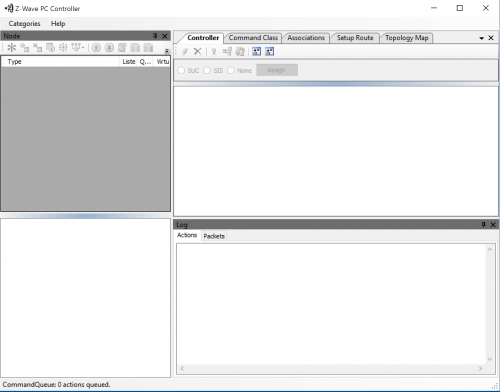
Task: Close the Log panel
Action: 493,225
